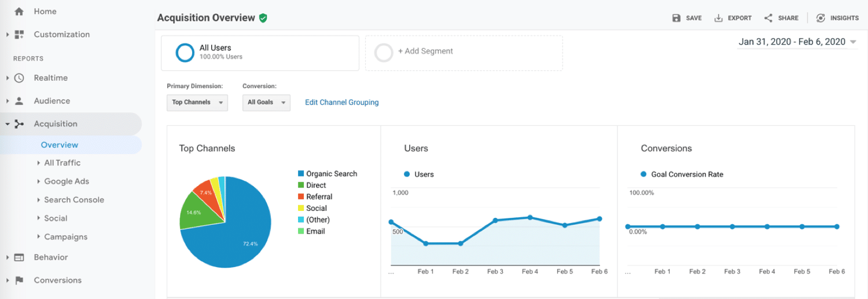Open the All Goals conversion dropdown
Image resolution: width=868 pixels, height=299 pixels.
point(266,103)
